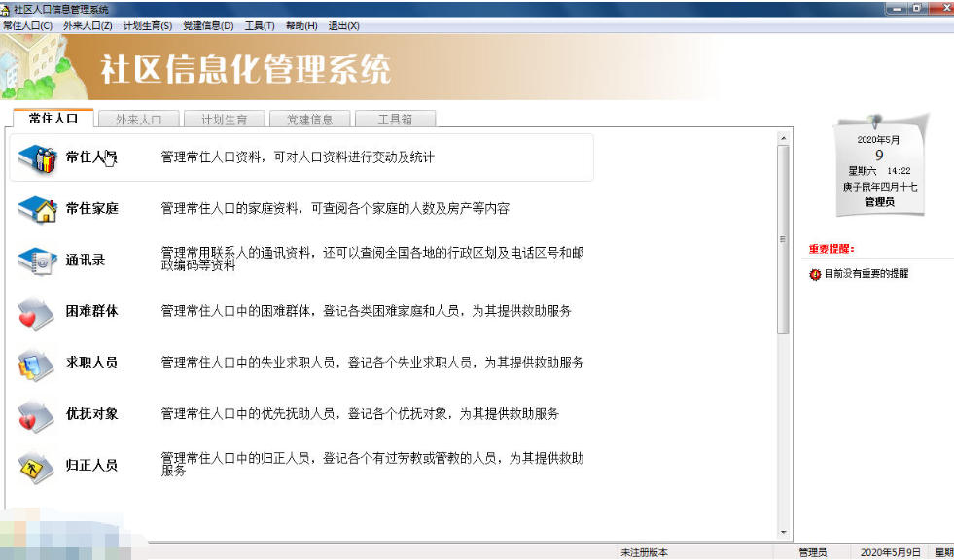
Task: Click the scrollbar up arrow
Action: [784, 138]
